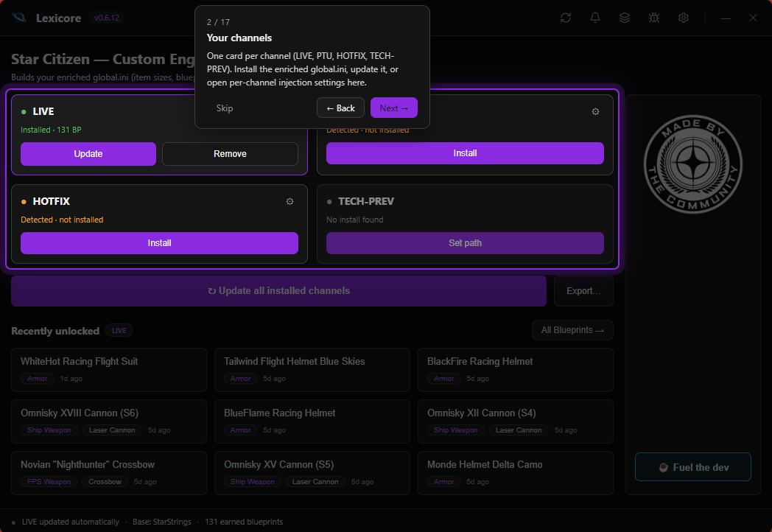Click Laser Cannon tag on Omnisky XV Cannon
The height and width of the screenshot is (532, 772).
(315, 482)
